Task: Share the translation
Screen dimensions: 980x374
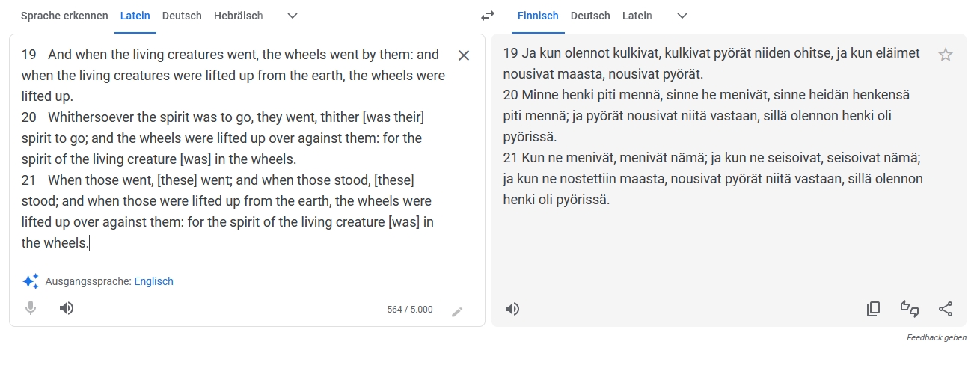Action: (x=946, y=309)
